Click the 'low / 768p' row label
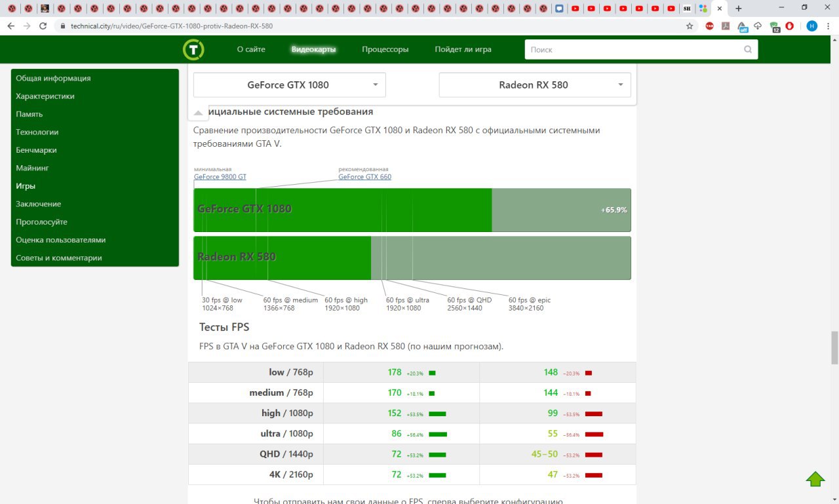Viewport: 839px width, 504px height. [291, 372]
